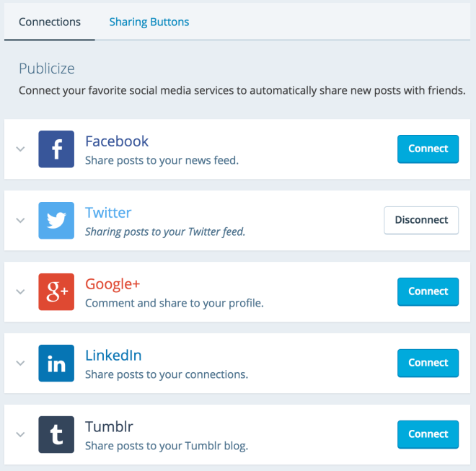476x471 pixels.
Task: Expand the Google+ row chevron
Action: tap(21, 292)
